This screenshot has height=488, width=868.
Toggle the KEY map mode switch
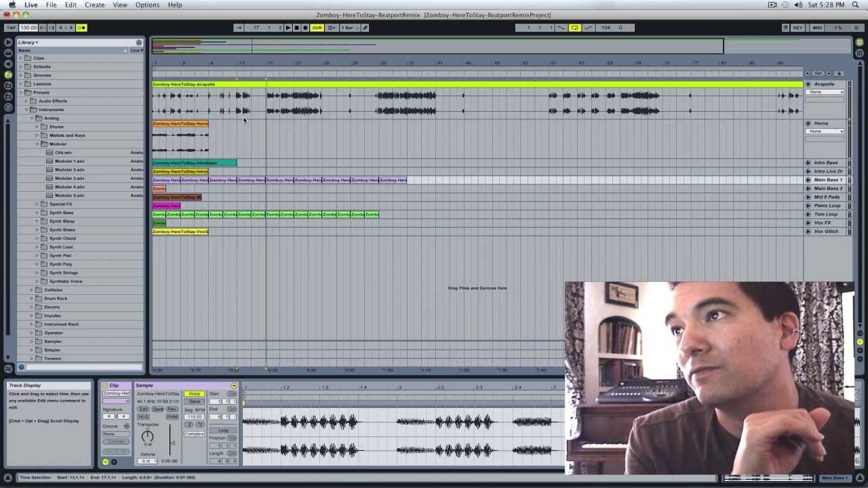click(x=797, y=28)
